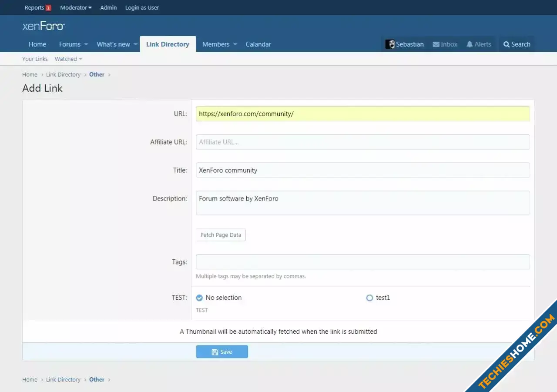Click the Reports badge count
The width and height of the screenshot is (557, 392).
48,8
